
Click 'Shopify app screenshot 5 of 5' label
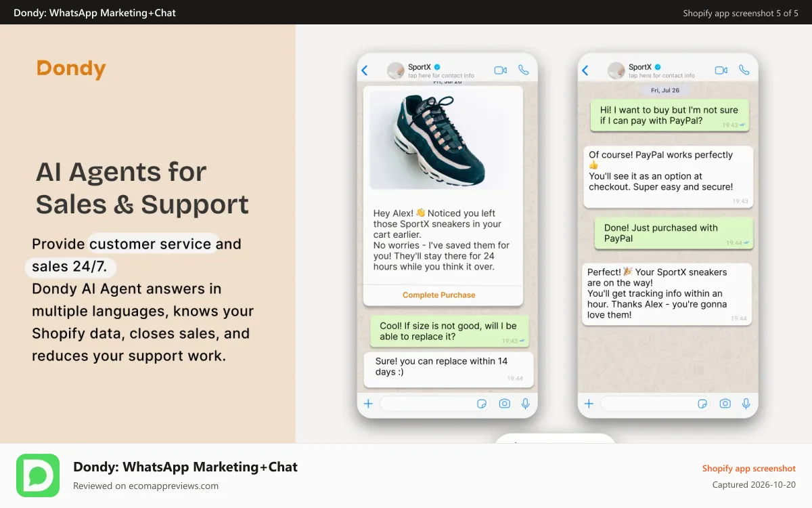(x=740, y=13)
